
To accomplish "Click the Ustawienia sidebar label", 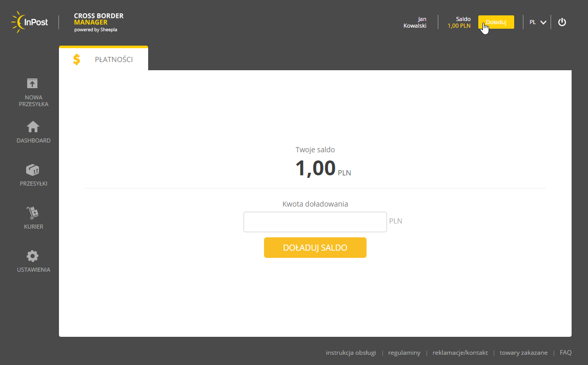I will [34, 270].
